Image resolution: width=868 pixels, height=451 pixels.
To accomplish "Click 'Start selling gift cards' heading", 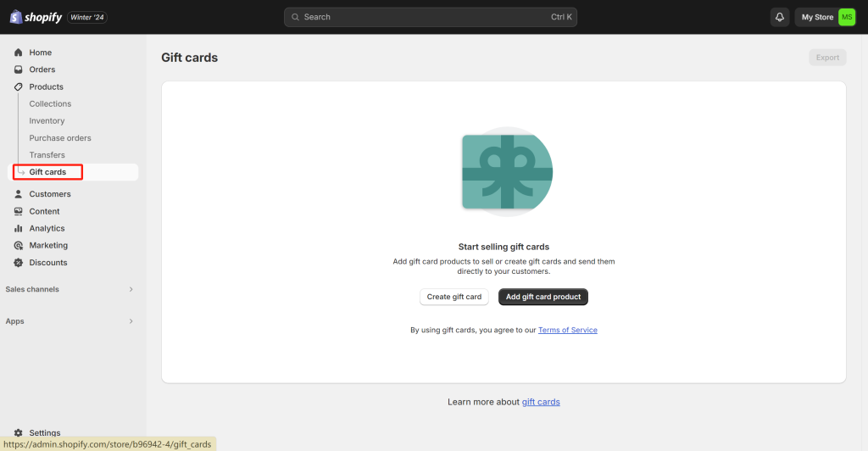I will coord(504,248).
